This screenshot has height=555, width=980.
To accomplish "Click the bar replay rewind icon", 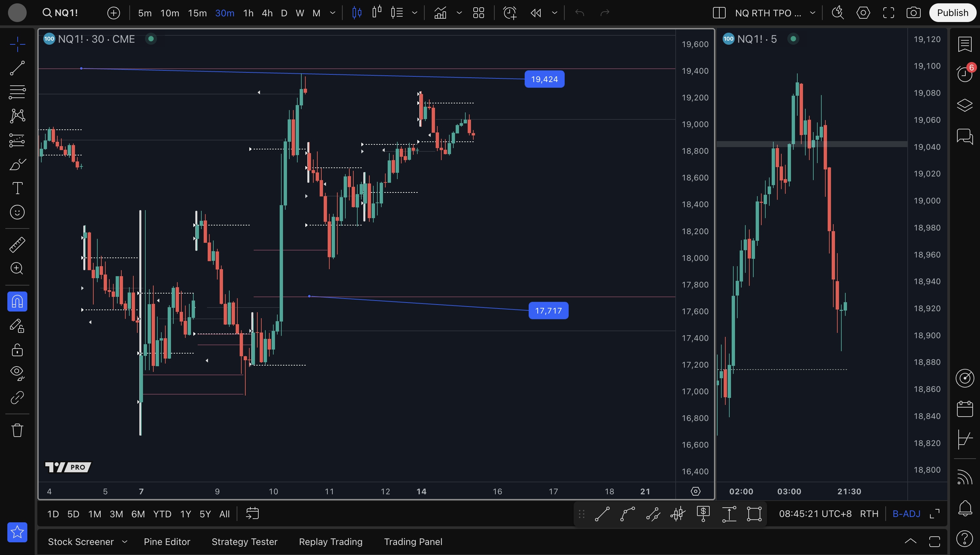I will [536, 13].
